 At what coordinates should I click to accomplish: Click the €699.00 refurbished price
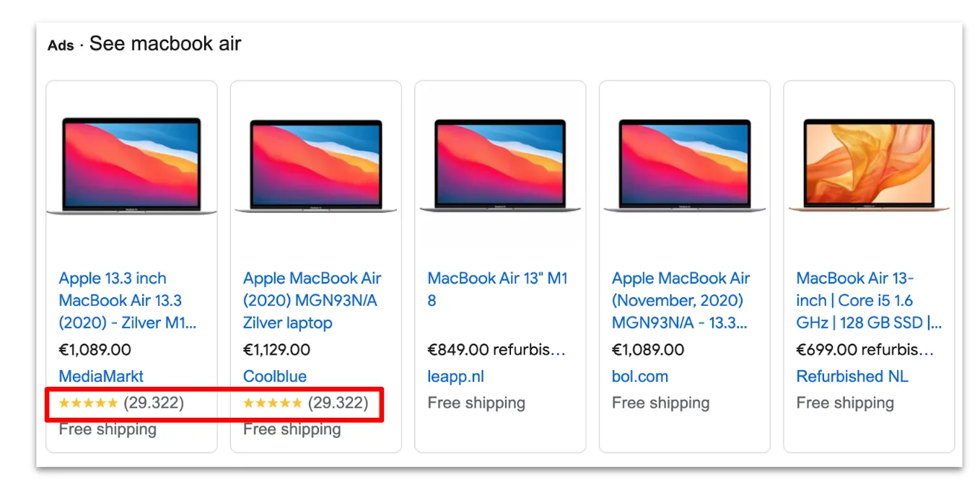click(865, 350)
